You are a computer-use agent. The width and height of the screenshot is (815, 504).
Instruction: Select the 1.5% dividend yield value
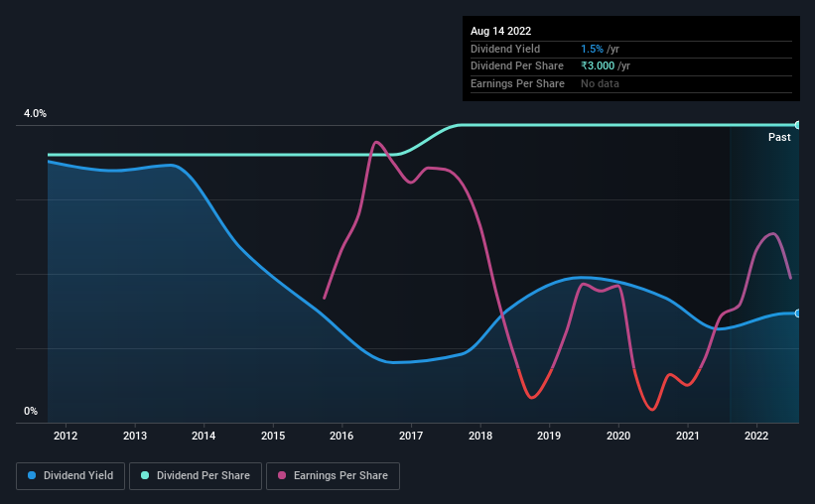(592, 49)
